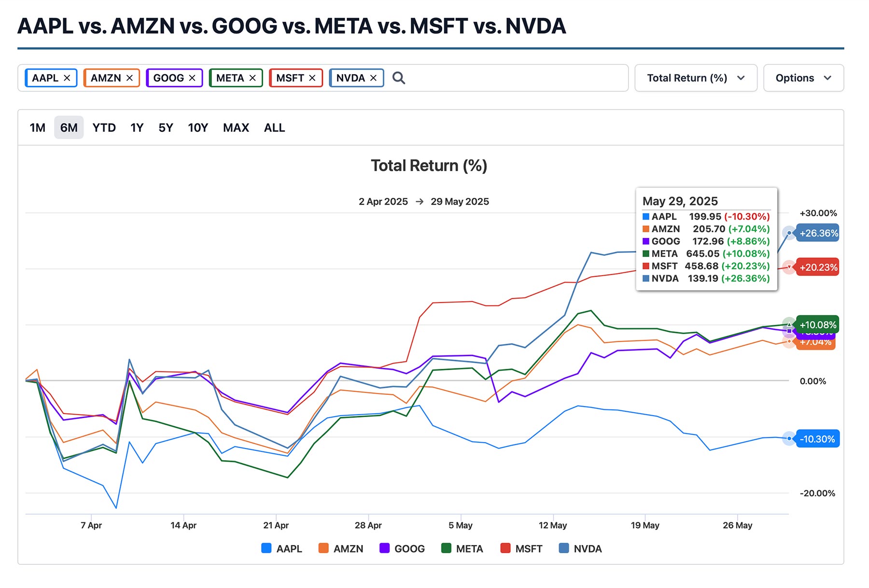
Task: Toggle NVDA series in chart legend
Action: (x=580, y=548)
